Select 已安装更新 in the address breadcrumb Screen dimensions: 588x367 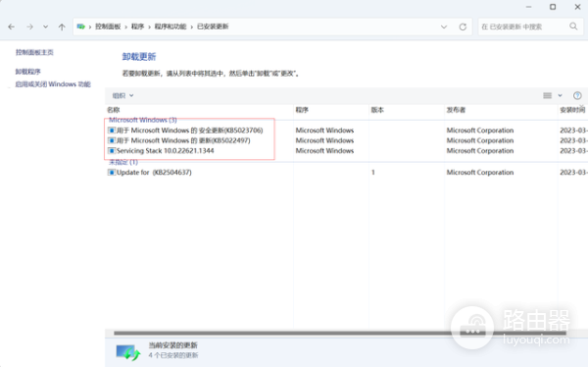pyautogui.click(x=213, y=26)
